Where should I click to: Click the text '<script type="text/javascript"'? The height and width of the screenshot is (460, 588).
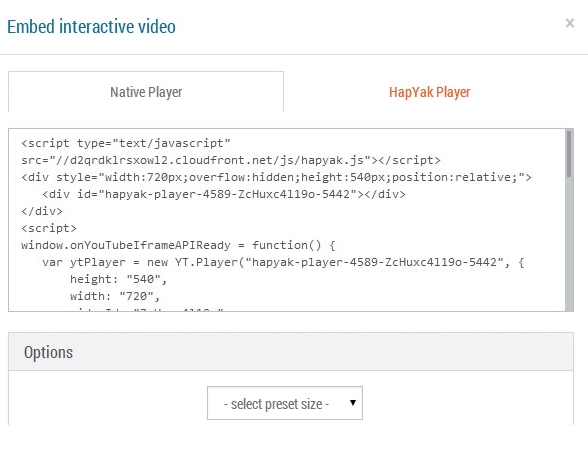tap(126, 143)
